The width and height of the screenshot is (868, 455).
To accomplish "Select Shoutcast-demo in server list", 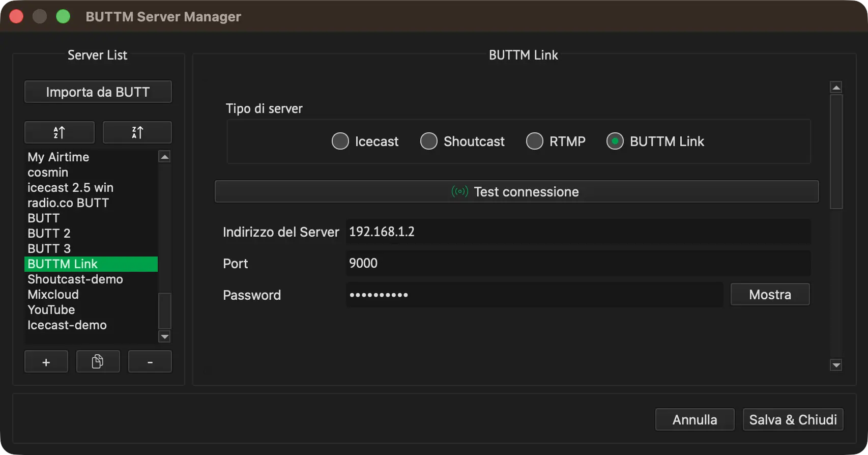I will 91,279.
